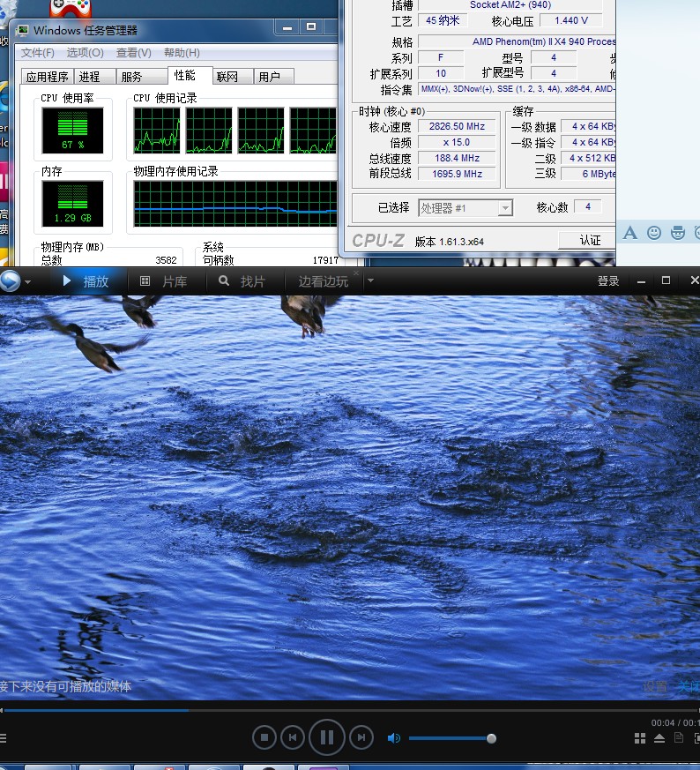The width and height of the screenshot is (700, 770).
Task: Click the 00:04 elapsed time readout
Action: point(663,723)
